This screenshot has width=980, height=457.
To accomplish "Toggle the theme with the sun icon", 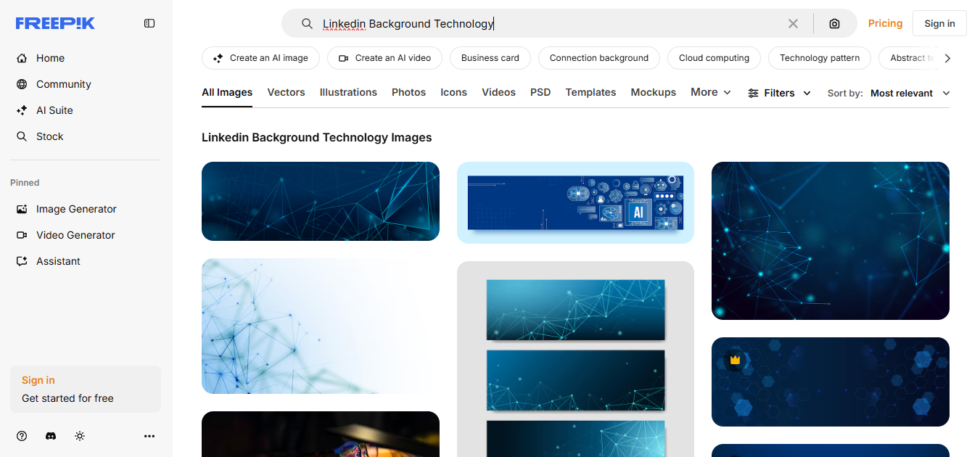I will 80,436.
